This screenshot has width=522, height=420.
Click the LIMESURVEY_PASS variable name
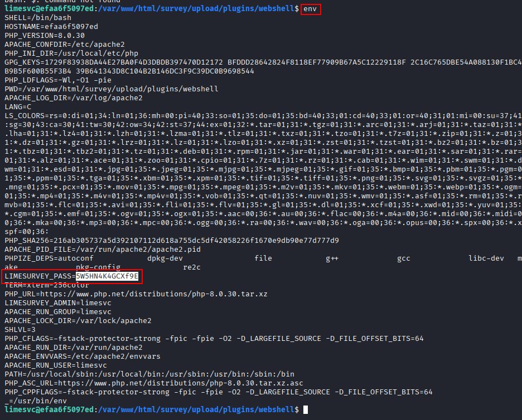pyautogui.click(x=38, y=276)
